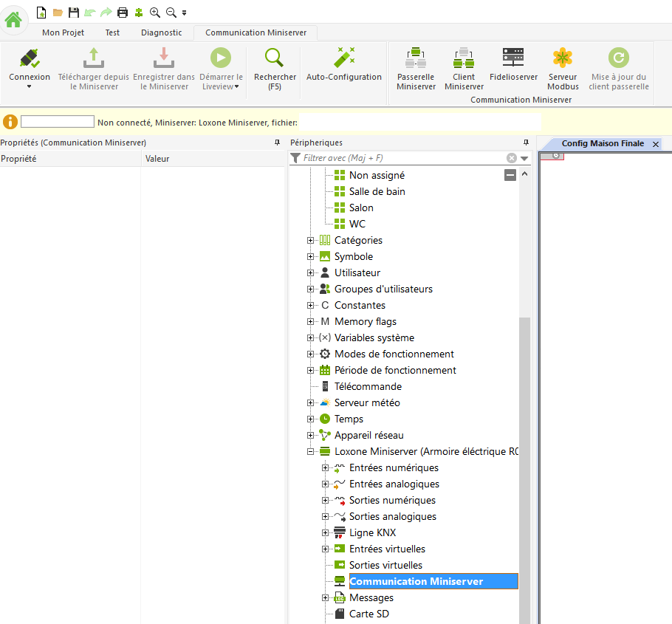Open the Diagnostic ribbon tab
Screen dimensions: 672x624
[x=161, y=32]
